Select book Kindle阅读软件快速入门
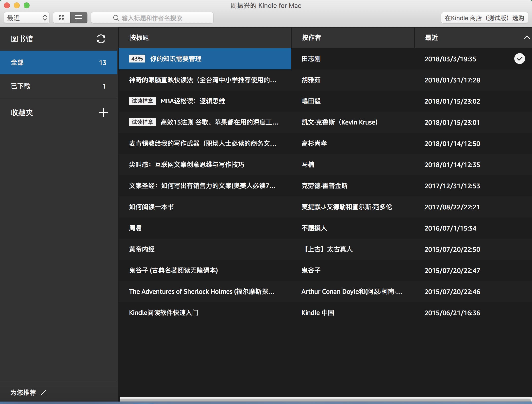This screenshot has height=404, width=532. (164, 313)
